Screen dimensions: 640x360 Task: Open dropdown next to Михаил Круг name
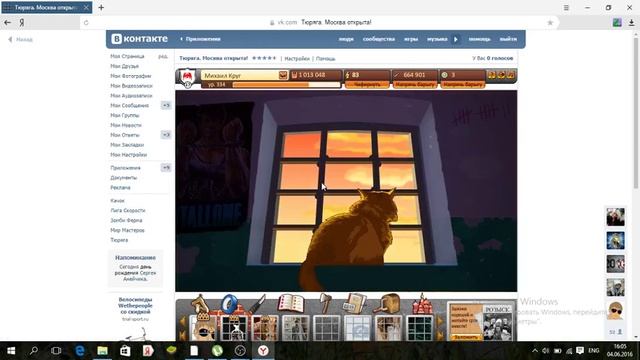(x=283, y=75)
